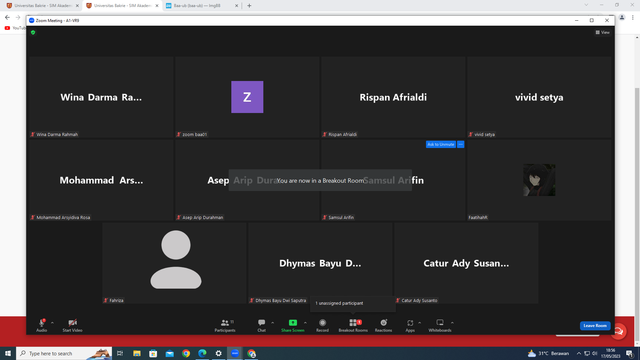The height and width of the screenshot is (360, 640).
Task: Open Breakout Rooms from toolbar
Action: (353, 325)
